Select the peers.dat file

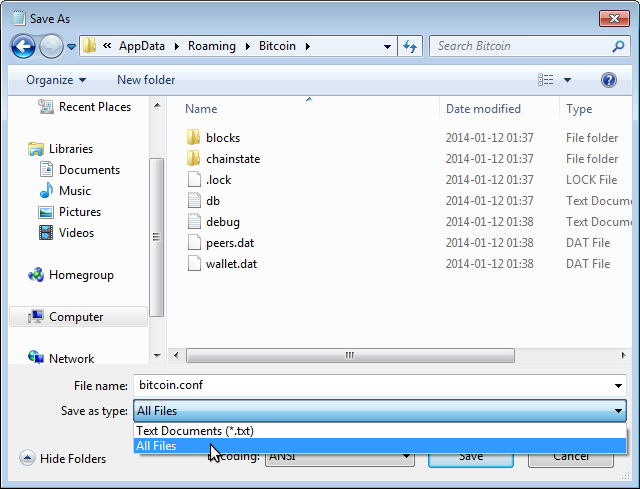click(x=230, y=243)
